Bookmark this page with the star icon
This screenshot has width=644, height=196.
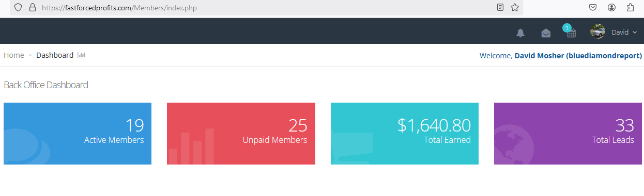tap(515, 7)
